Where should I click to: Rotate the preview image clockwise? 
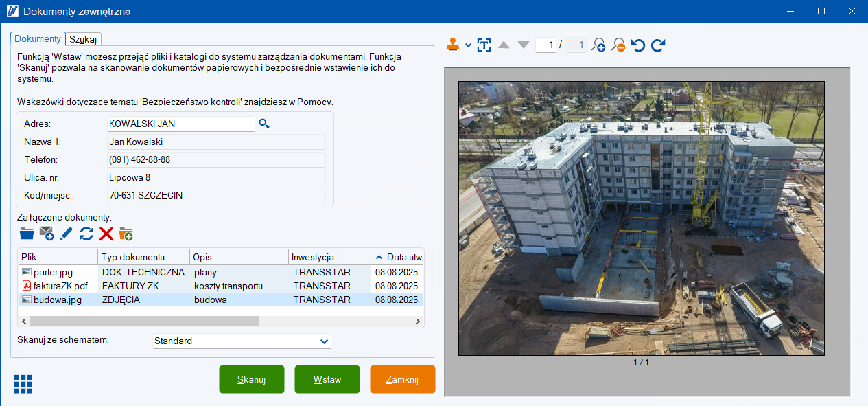point(658,45)
